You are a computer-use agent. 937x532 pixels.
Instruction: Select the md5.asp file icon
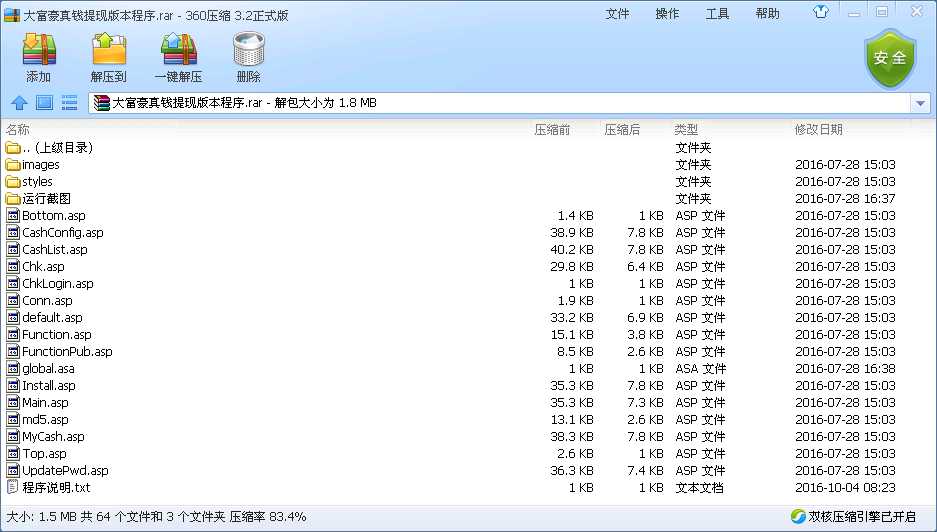13,420
